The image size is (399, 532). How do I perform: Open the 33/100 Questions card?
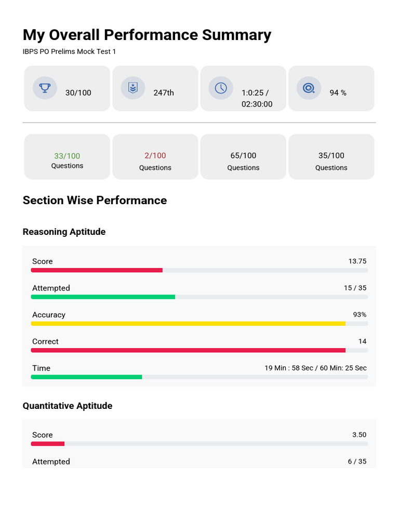(67, 157)
